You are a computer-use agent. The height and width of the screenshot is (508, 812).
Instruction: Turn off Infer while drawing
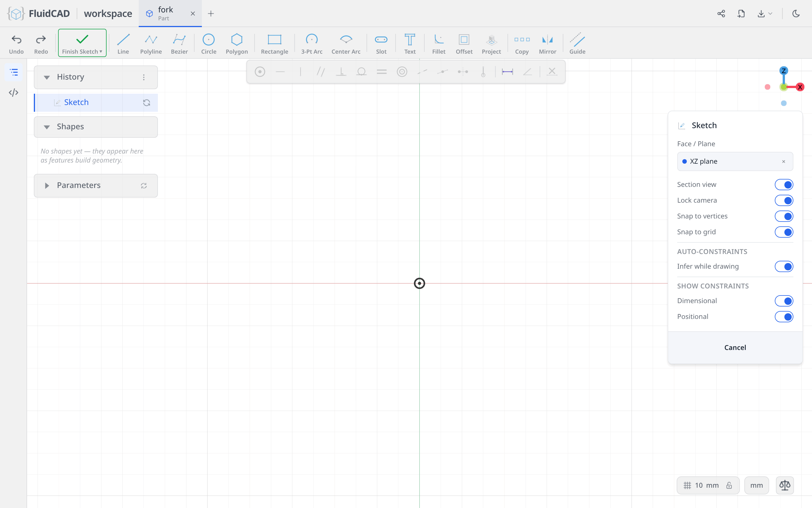pos(784,266)
